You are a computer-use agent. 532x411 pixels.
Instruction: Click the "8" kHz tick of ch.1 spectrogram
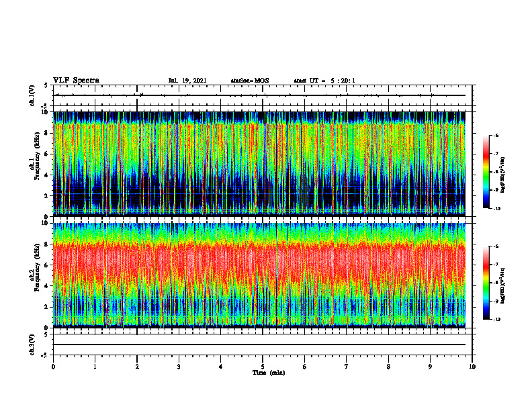point(46,133)
